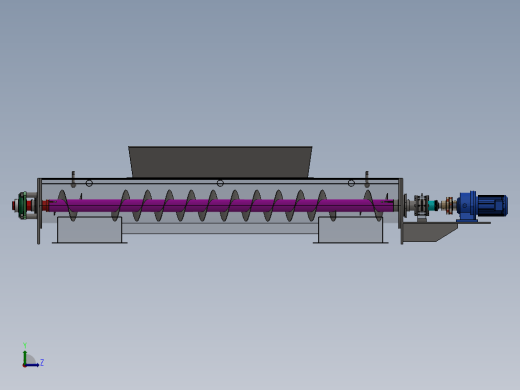520x390 pixels.
Task: Select the purple screw shaft
Action: click(220, 205)
